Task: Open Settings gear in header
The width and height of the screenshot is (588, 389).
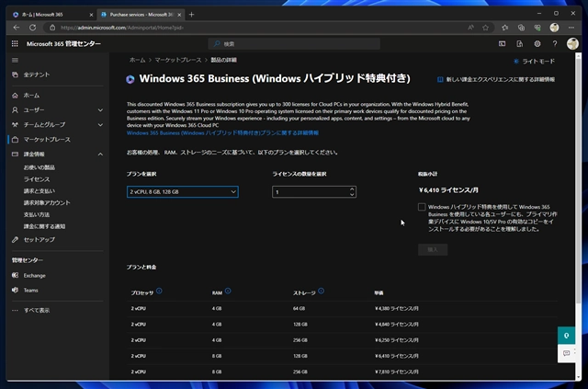Action: (537, 44)
